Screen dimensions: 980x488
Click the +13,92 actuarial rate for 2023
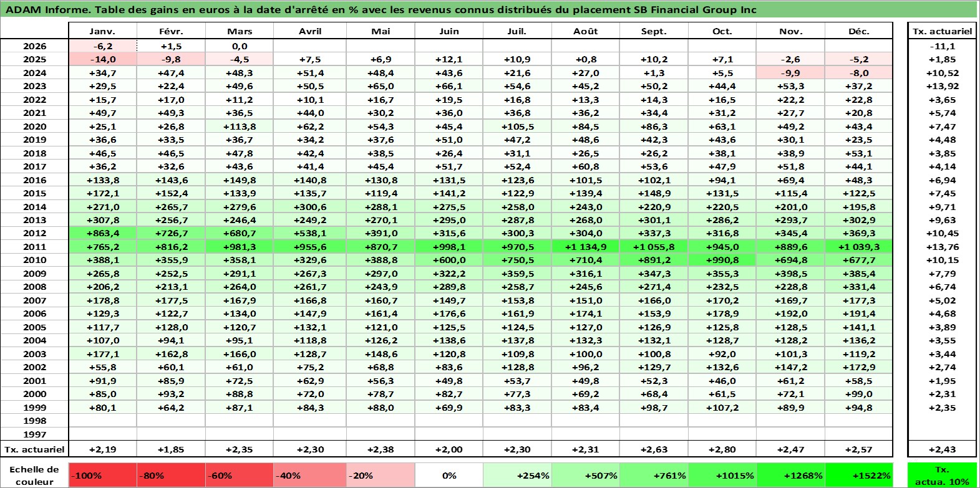[x=942, y=86]
